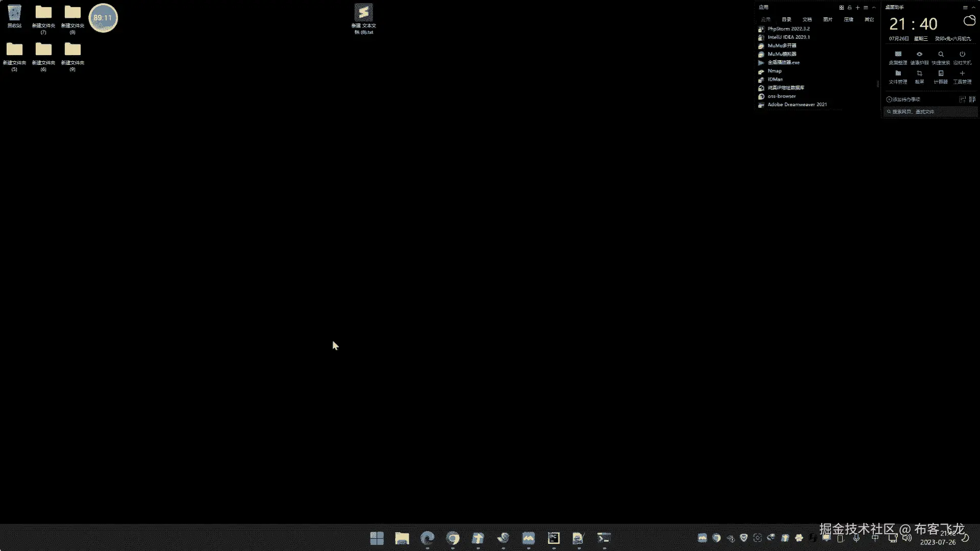Click 添加待办事项 add todo button
This screenshot has height=551, width=980.
[903, 99]
